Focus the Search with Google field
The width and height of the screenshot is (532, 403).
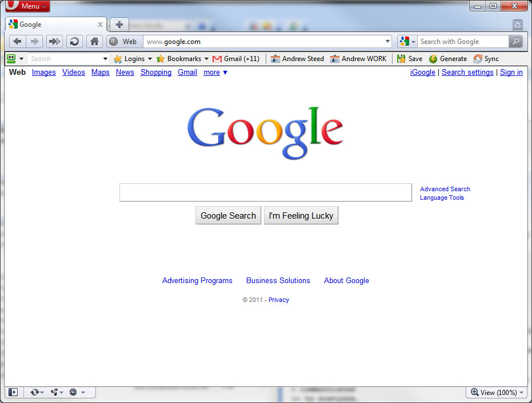(x=463, y=42)
